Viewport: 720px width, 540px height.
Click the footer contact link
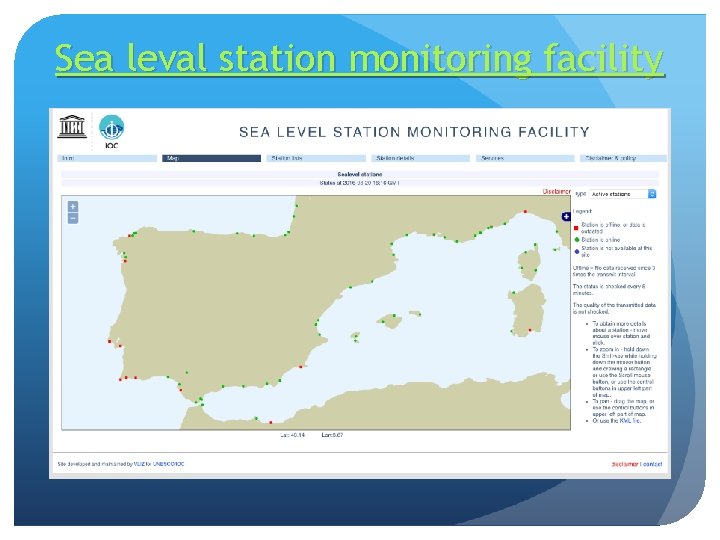[x=652, y=464]
